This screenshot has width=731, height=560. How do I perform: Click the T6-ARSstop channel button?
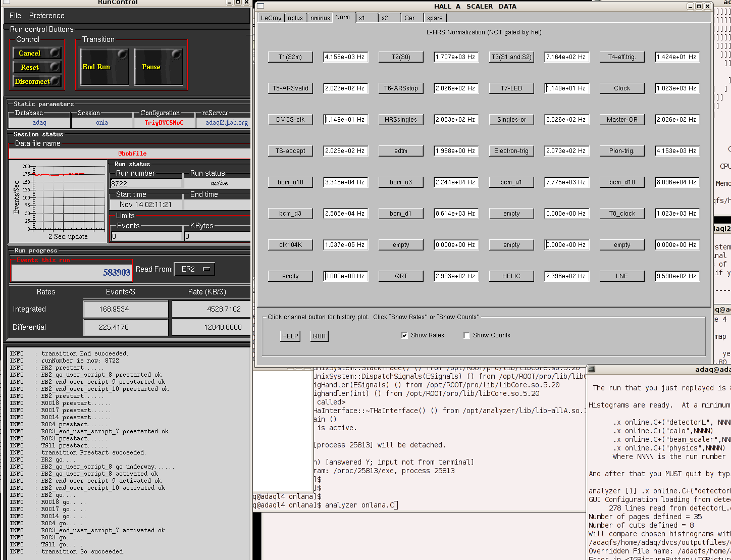coord(401,88)
